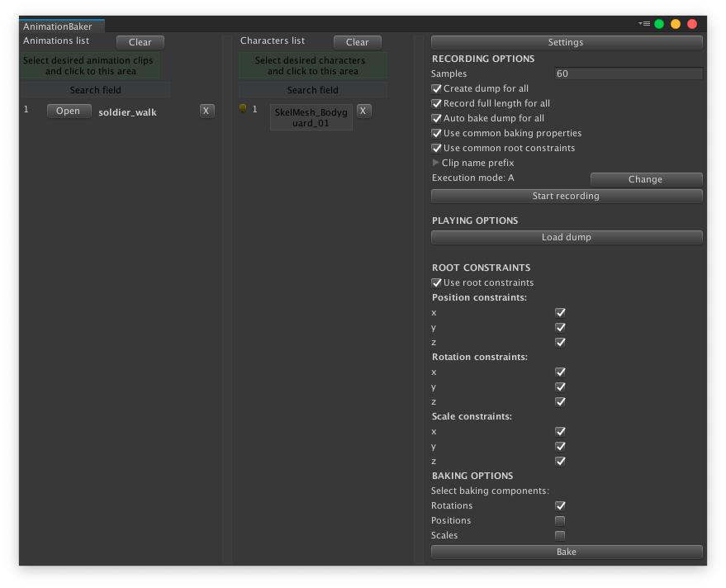726x588 pixels.
Task: Uncheck Use common root constraints
Action: click(436, 148)
